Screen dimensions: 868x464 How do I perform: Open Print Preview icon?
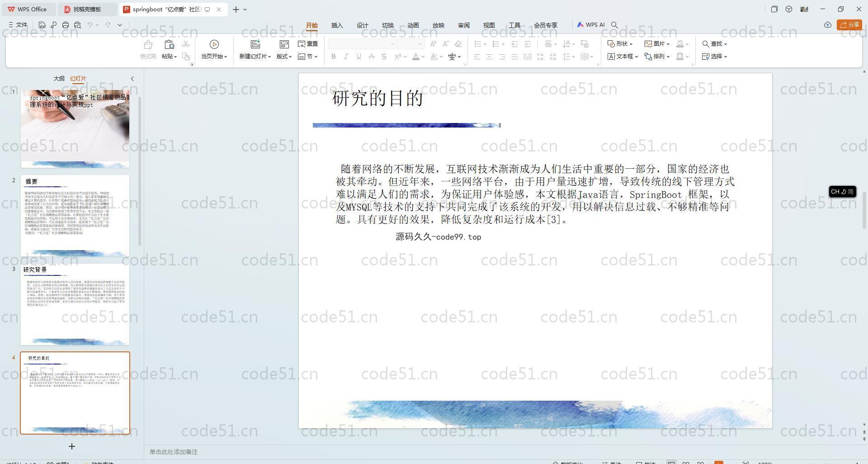point(77,25)
